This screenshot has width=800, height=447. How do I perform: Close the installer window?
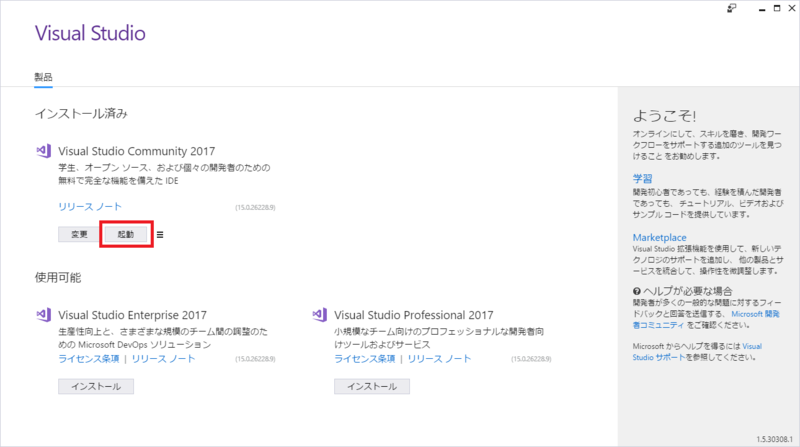pyautogui.click(x=792, y=8)
